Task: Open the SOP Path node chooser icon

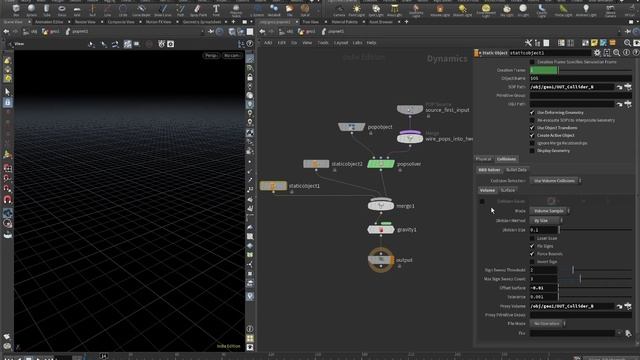Action: point(628,87)
